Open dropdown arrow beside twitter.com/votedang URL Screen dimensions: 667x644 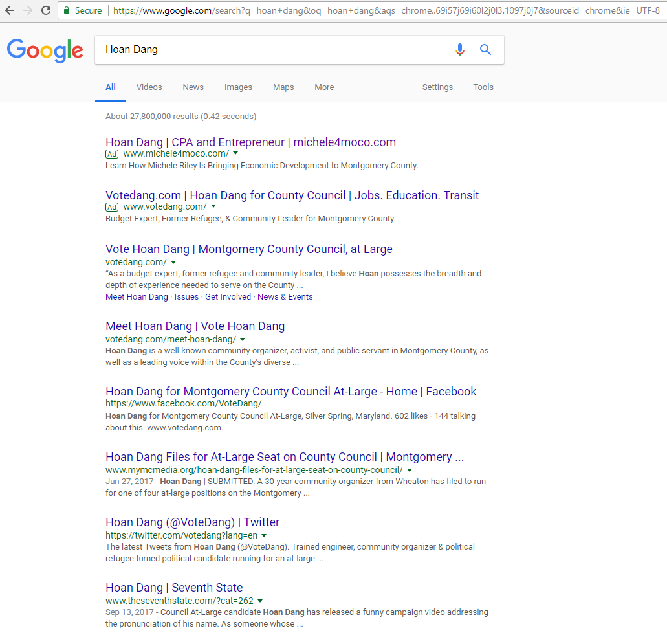coord(264,535)
